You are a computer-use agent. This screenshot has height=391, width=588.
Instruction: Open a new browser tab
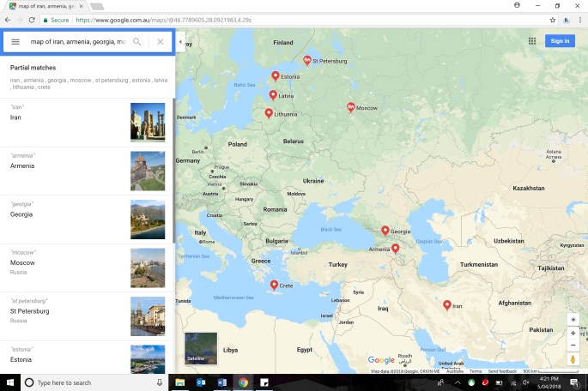pos(97,6)
